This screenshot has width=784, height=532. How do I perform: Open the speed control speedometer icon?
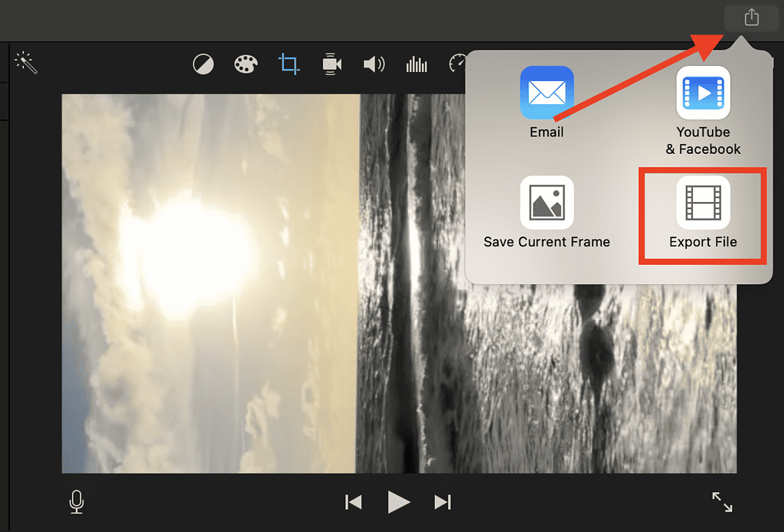tap(459, 64)
